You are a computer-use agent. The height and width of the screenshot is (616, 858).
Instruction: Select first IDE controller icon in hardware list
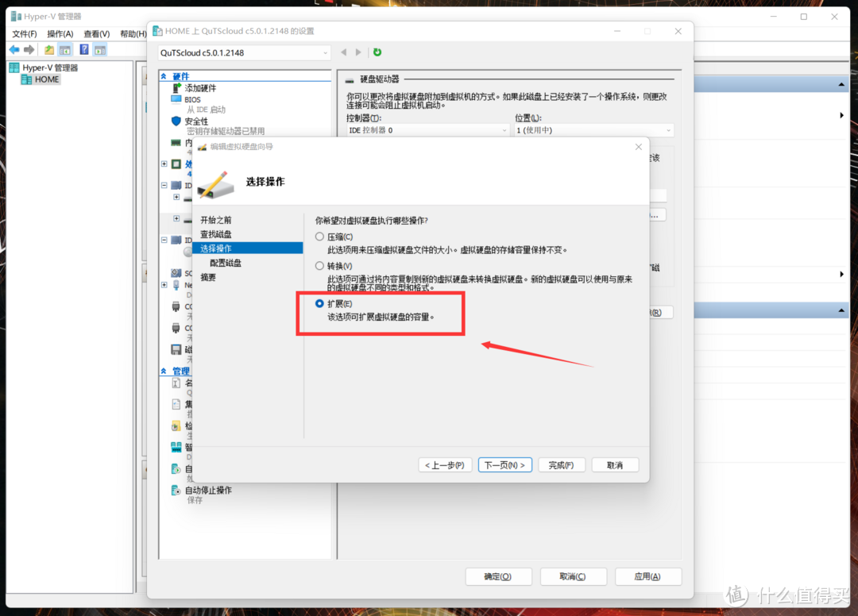click(176, 185)
